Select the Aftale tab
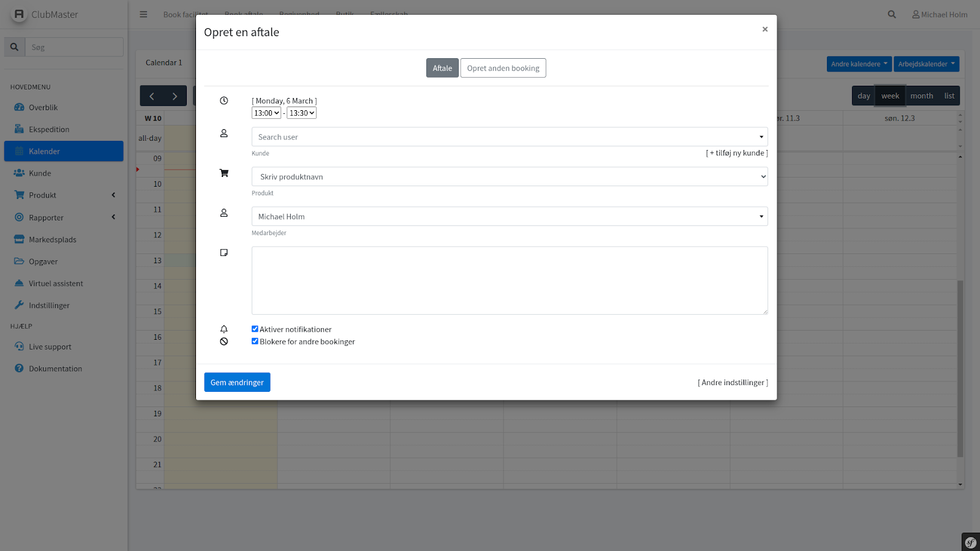980x551 pixels. 442,68
